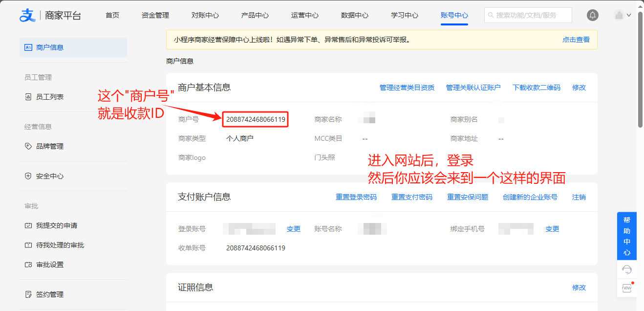The width and height of the screenshot is (644, 311).
Task: Click the 待我处理的审批 icon
Action: (28, 245)
